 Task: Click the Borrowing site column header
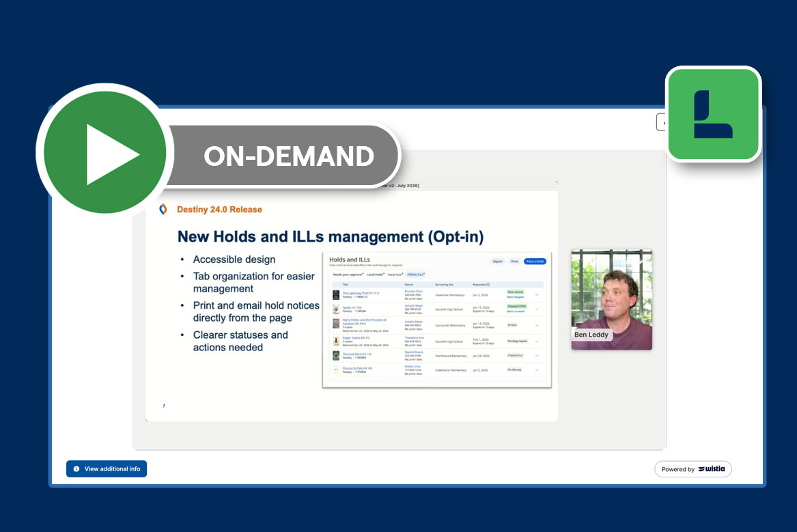click(444, 285)
